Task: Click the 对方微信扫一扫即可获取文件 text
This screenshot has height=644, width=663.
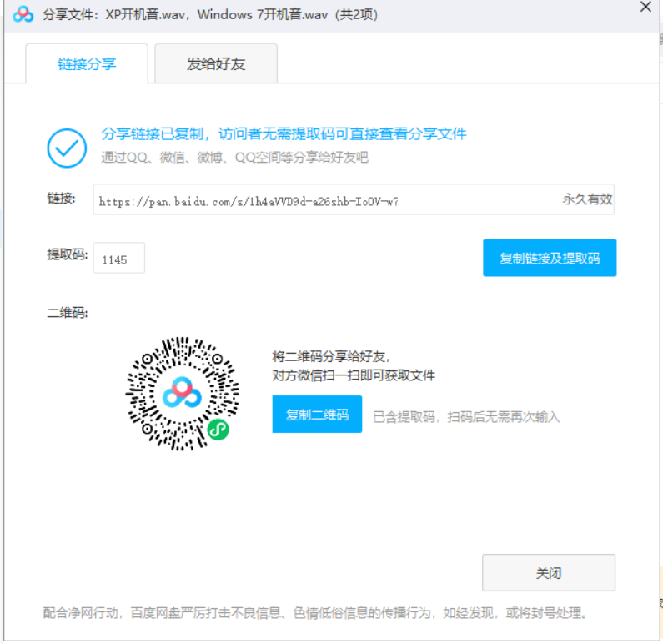Action: [x=354, y=375]
